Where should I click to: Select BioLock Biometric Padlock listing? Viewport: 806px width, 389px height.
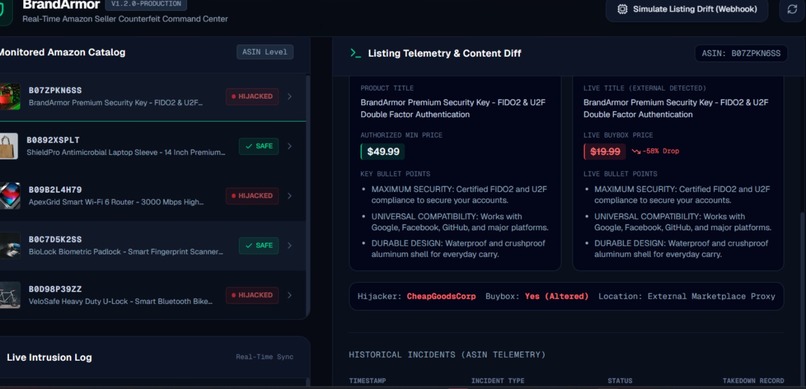point(152,245)
